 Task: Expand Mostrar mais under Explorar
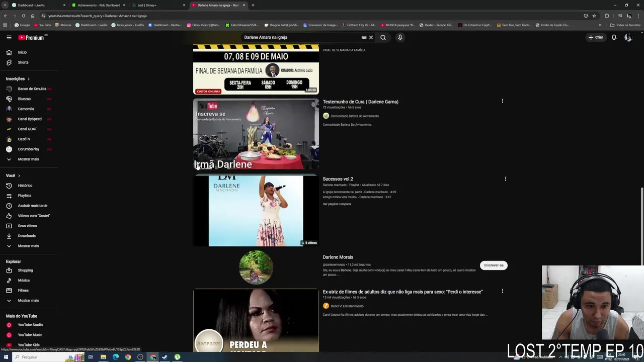click(29, 301)
